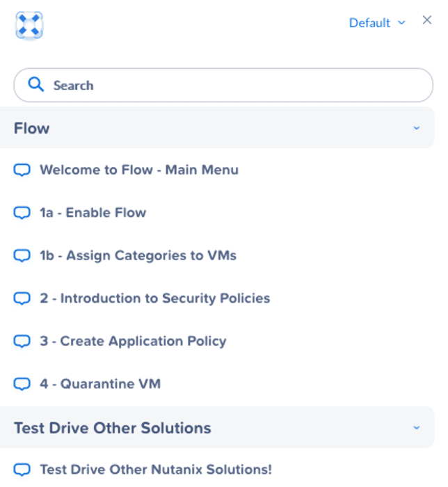Click into the Search input field
This screenshot has height=487, width=448.
(223, 85)
